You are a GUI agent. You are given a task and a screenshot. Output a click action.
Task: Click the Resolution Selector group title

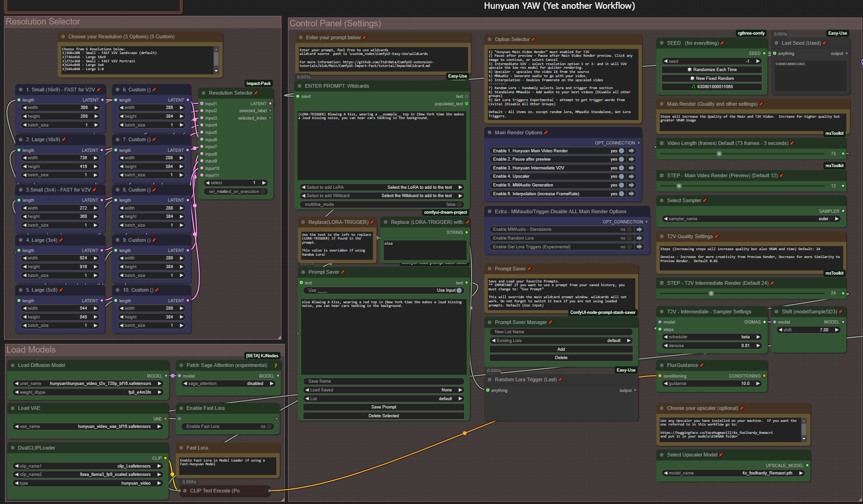(43, 22)
